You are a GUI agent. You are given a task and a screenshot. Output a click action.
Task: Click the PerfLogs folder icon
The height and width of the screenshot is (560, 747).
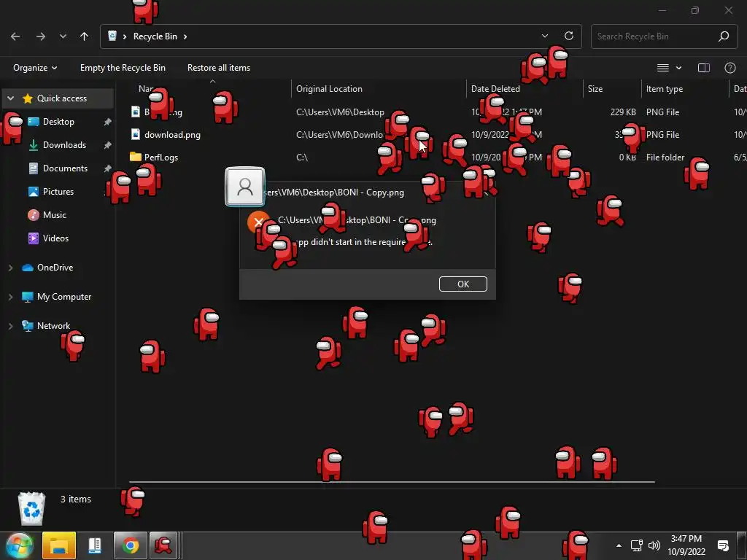[x=136, y=157]
